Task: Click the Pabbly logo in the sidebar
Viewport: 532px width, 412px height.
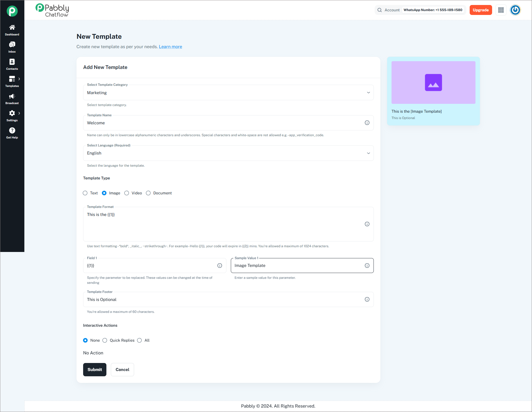Action: pos(12,11)
